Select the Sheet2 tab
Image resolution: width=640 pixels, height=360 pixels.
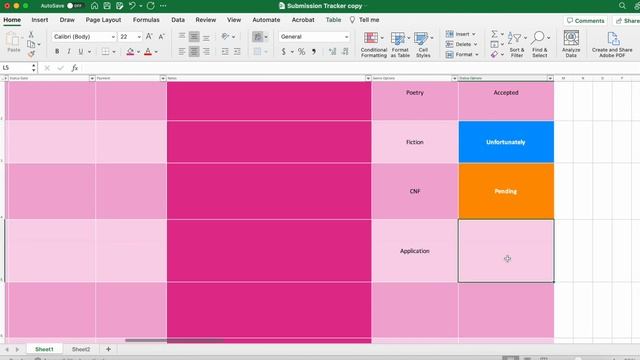81,349
